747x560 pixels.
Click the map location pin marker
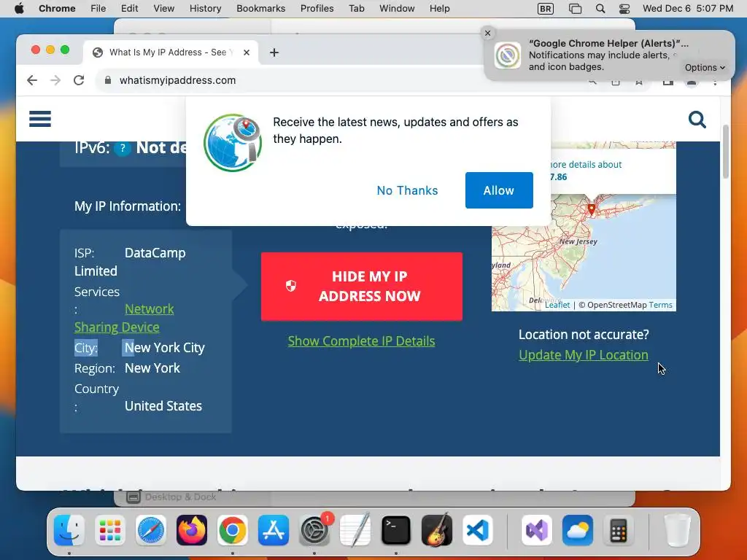point(591,209)
